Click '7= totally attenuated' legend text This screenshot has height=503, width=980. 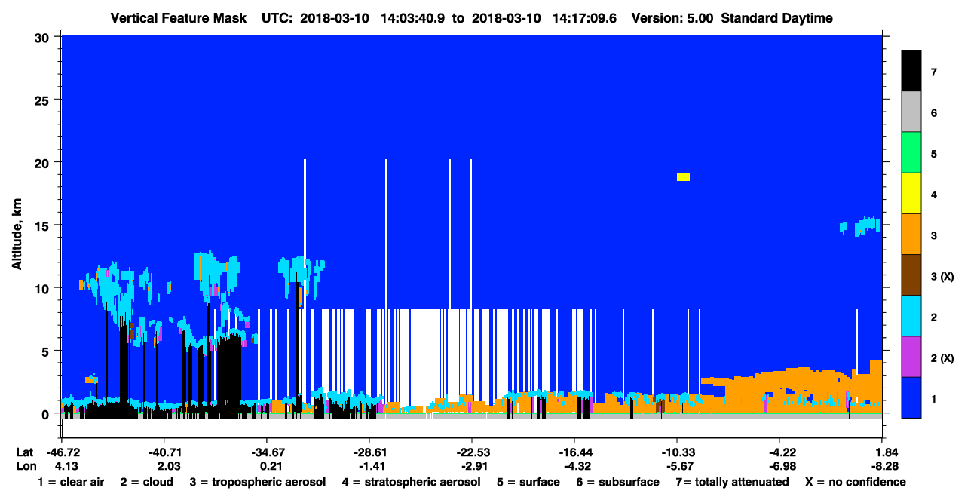(732, 482)
